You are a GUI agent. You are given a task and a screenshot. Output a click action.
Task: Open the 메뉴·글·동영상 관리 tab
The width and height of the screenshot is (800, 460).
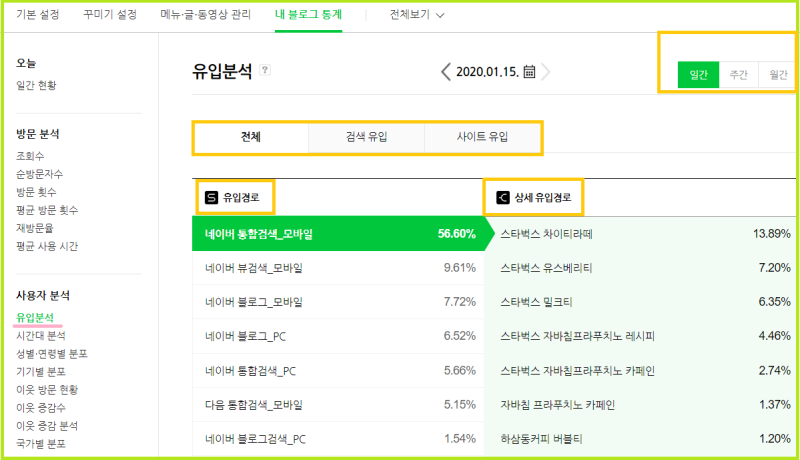[x=206, y=15]
